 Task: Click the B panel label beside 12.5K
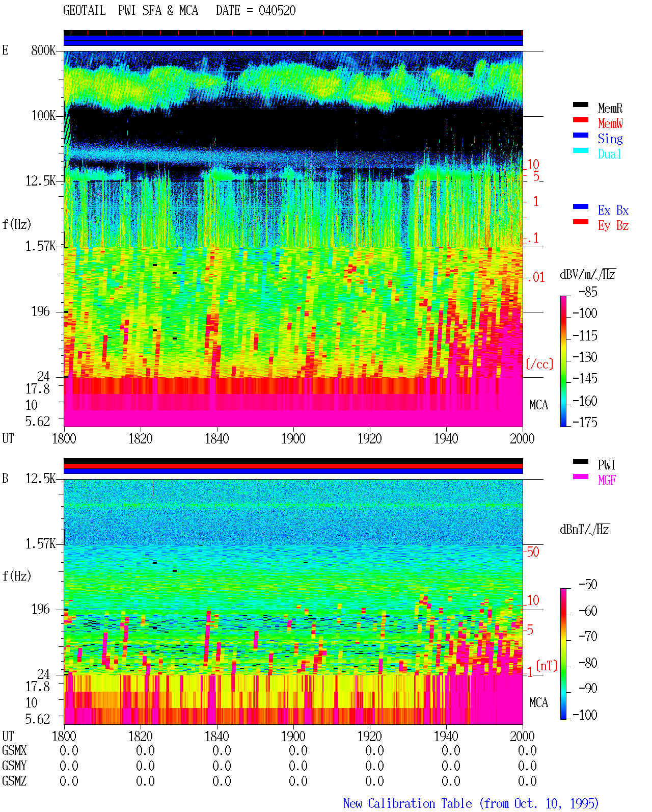pyautogui.click(x=5, y=478)
